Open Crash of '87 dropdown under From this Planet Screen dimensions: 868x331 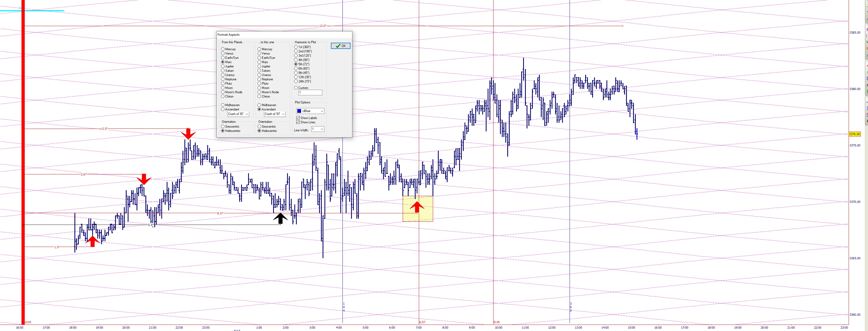[238, 114]
